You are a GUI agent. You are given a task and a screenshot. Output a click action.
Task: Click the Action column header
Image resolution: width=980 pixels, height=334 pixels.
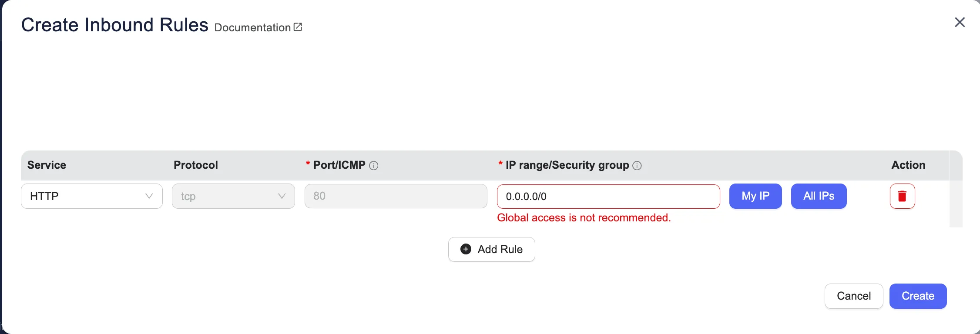[908, 165]
